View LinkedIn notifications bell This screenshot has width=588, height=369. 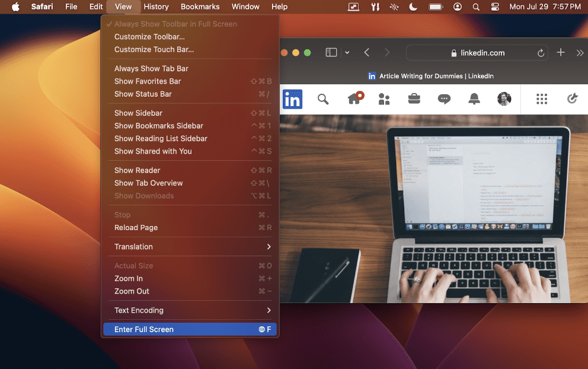(x=474, y=98)
